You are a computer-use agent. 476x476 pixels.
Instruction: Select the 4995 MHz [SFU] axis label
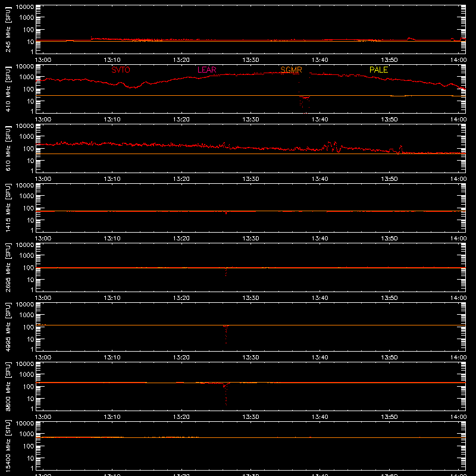pos(8,327)
